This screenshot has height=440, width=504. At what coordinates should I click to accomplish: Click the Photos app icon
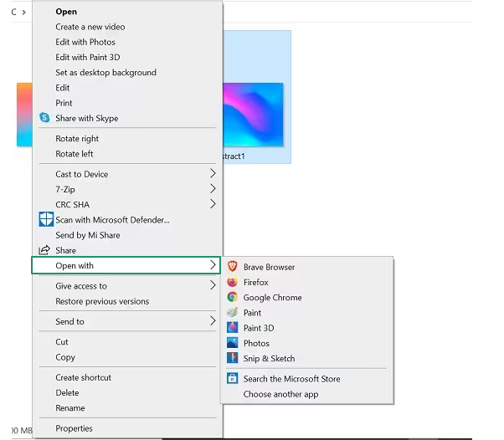click(233, 343)
